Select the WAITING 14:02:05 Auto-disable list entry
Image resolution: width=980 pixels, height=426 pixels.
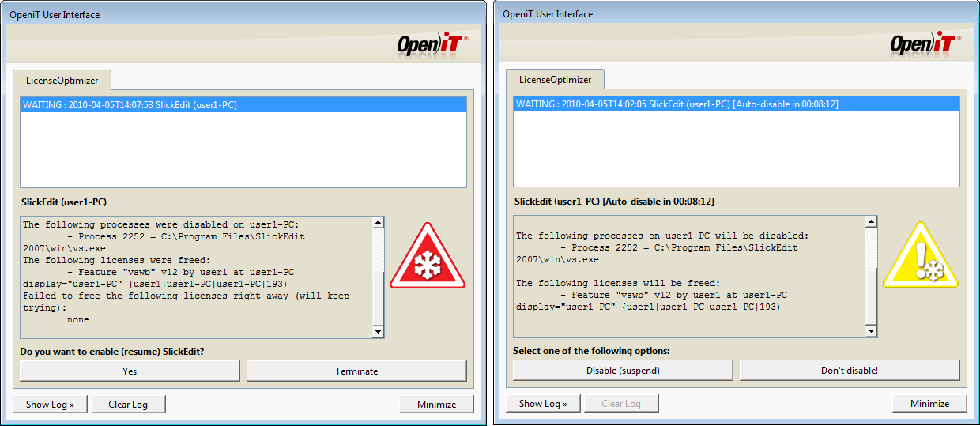[737, 104]
